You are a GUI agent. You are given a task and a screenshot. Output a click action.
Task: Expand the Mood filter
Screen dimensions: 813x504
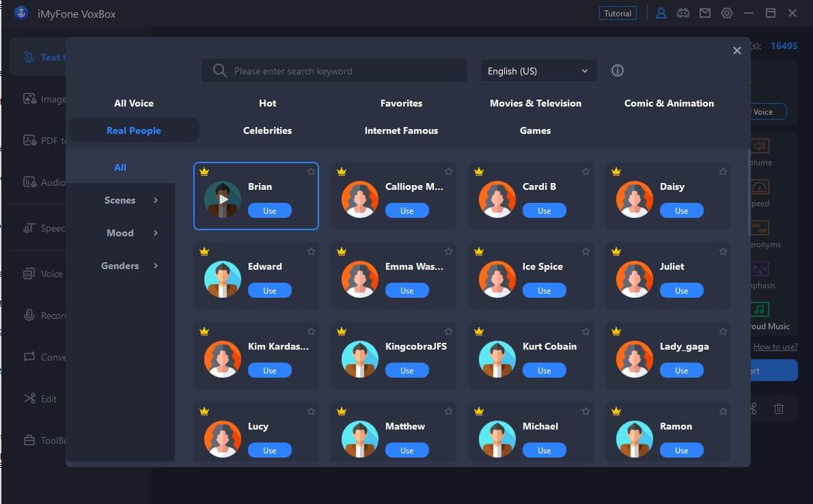(x=120, y=233)
